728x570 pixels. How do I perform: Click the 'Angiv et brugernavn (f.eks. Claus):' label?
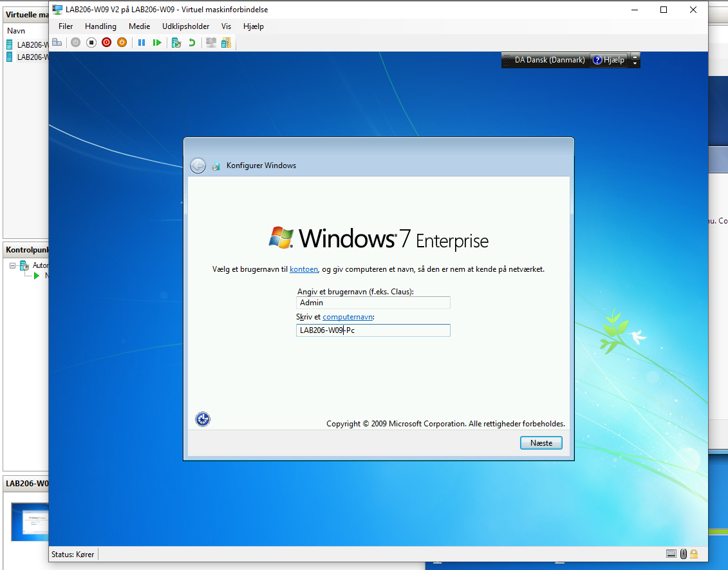[355, 292]
